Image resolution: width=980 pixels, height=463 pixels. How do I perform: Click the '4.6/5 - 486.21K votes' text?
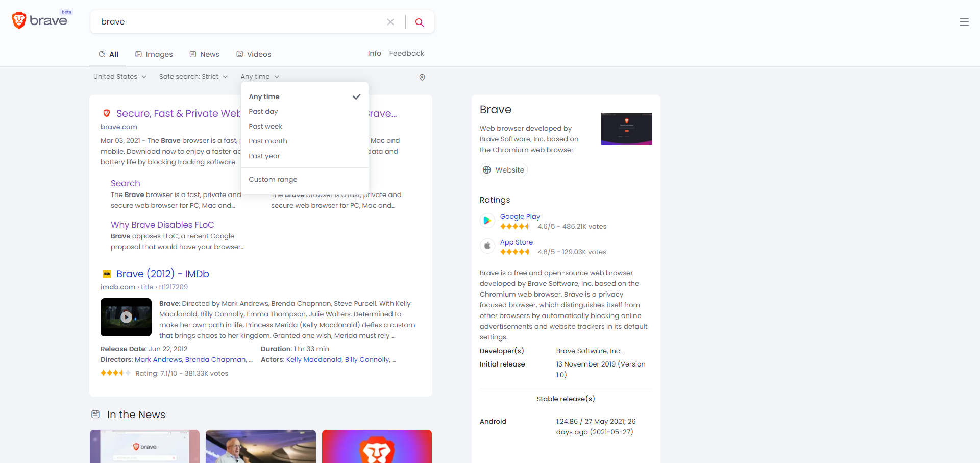[572, 226]
